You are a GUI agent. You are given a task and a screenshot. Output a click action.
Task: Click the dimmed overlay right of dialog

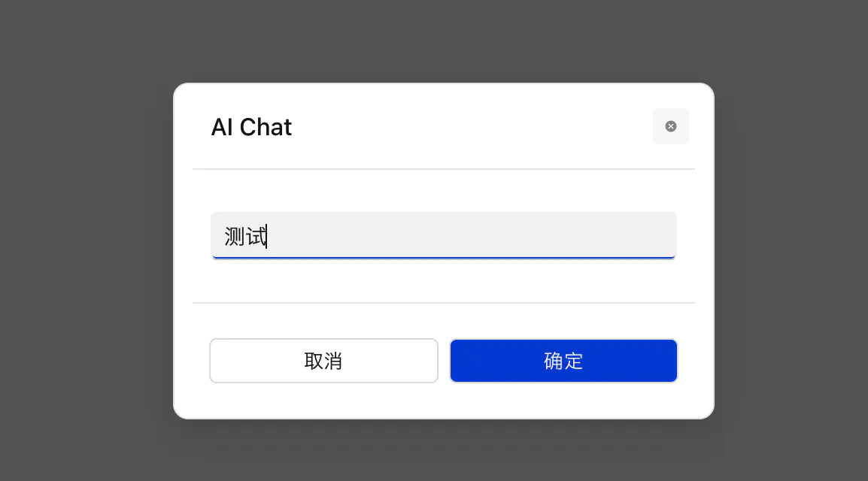tap(790, 248)
